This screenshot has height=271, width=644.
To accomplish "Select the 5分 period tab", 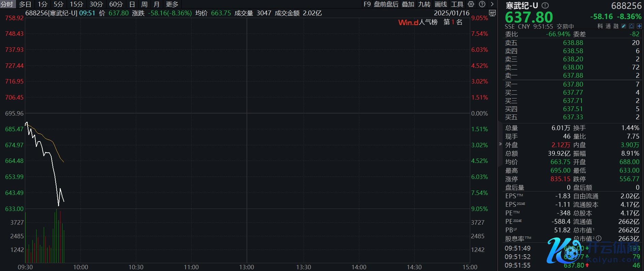I will (58, 4).
